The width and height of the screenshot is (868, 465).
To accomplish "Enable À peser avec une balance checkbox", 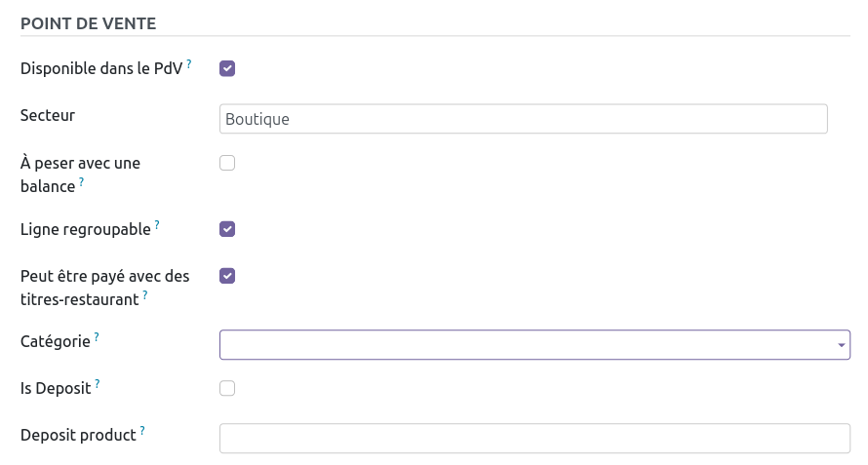I will 227,163.
